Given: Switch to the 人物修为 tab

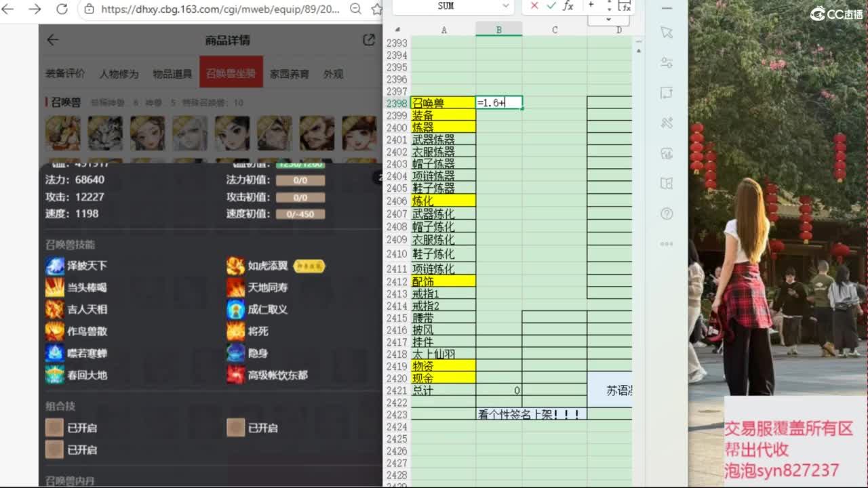Looking at the screenshot, I should 119,74.
